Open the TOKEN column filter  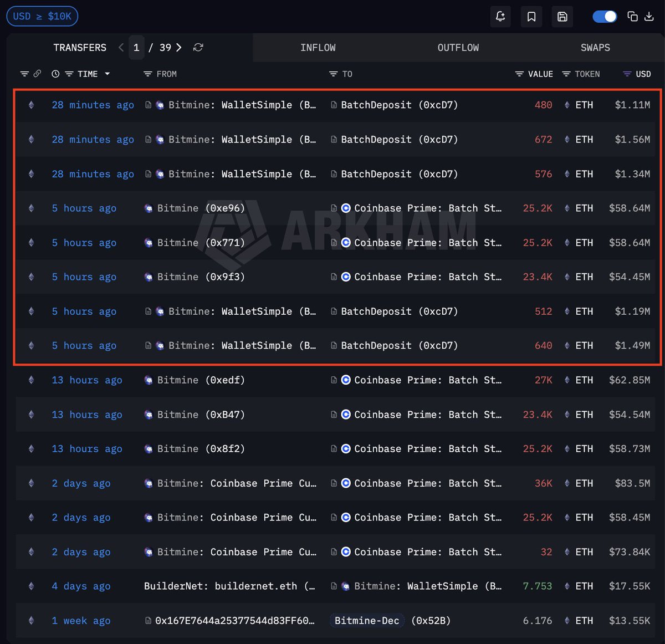tap(566, 74)
